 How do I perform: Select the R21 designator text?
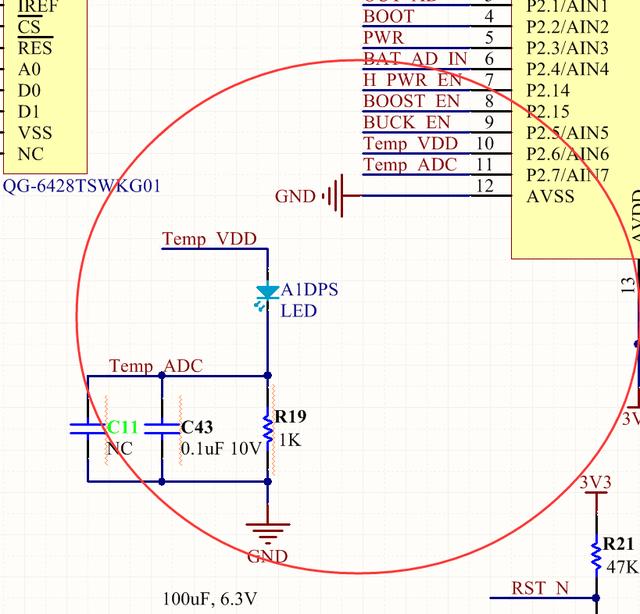[618, 544]
